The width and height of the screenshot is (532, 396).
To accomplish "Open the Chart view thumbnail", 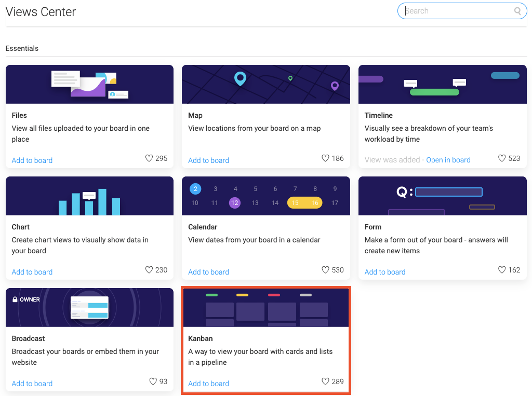I will [89, 196].
